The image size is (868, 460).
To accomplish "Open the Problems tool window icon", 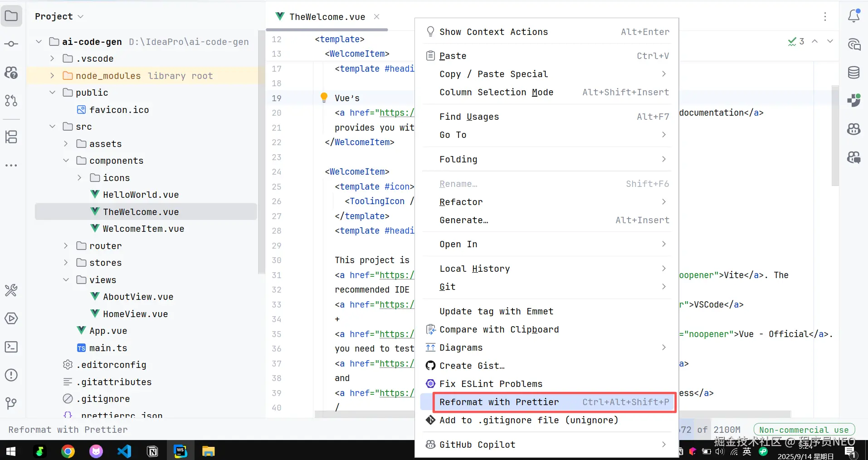I will point(11,375).
